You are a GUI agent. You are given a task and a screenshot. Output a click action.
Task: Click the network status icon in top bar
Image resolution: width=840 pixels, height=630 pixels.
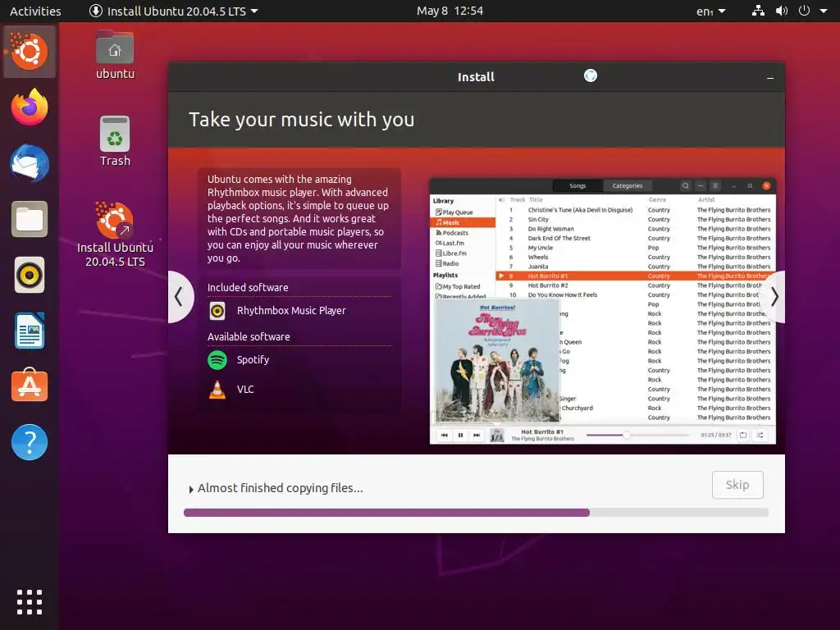758,11
